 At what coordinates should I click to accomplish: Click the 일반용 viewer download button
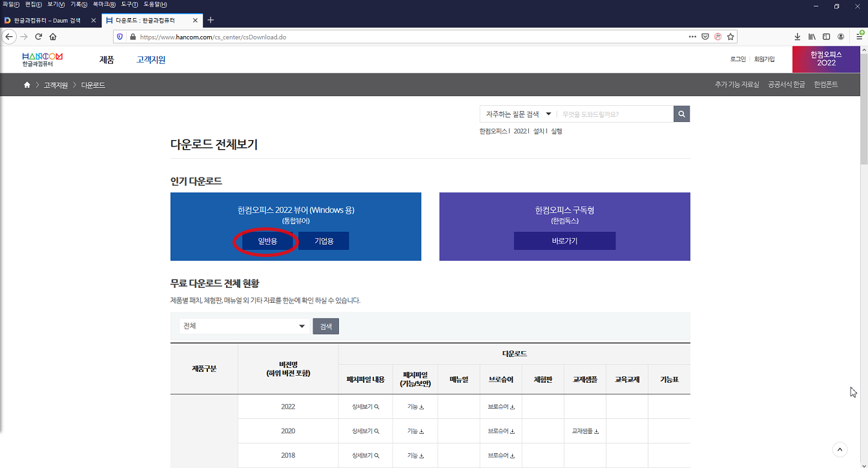[x=267, y=241]
